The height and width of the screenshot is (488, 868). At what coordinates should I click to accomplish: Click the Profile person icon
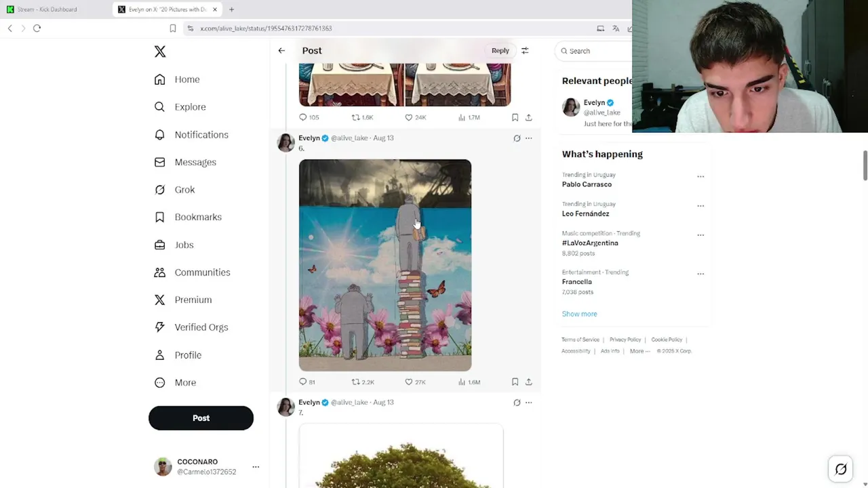159,355
